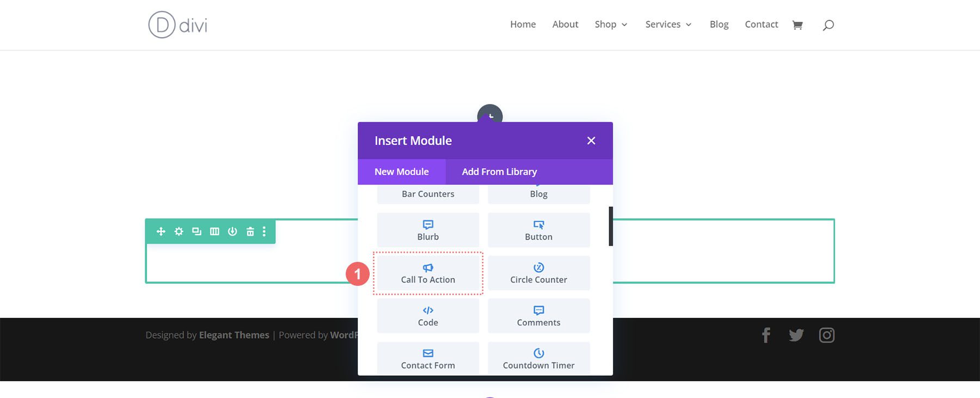Image resolution: width=980 pixels, height=398 pixels.
Task: Insert the Button module
Action: click(538, 230)
